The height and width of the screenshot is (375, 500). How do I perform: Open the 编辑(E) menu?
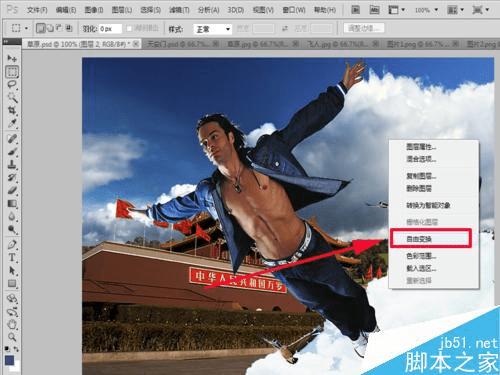coord(66,10)
